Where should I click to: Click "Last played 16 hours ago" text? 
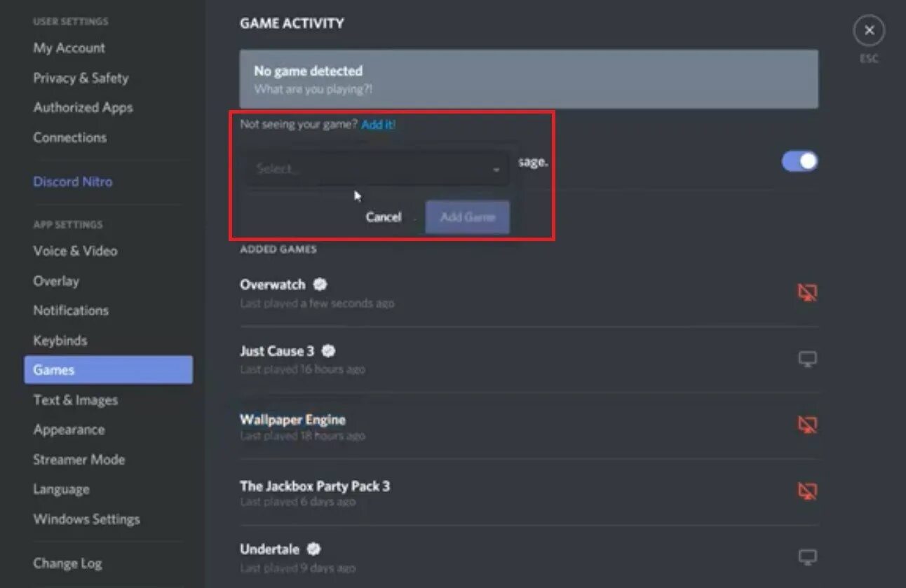[x=302, y=369]
